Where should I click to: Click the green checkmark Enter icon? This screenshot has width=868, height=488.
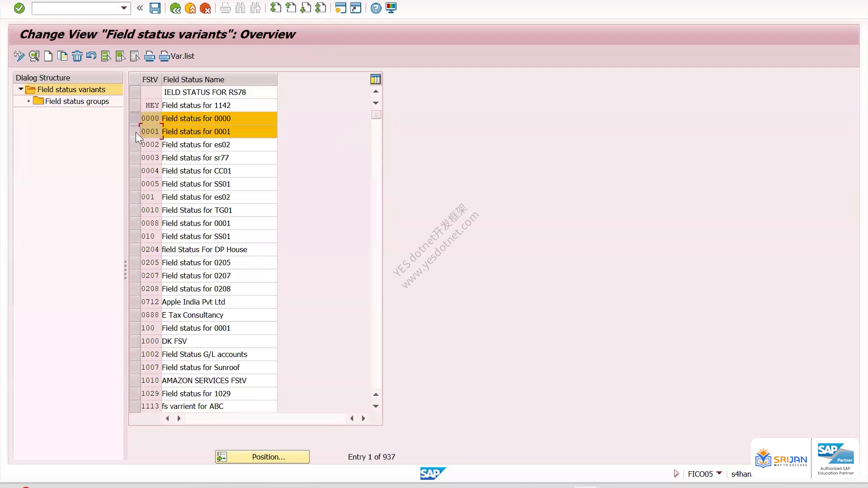(x=19, y=8)
